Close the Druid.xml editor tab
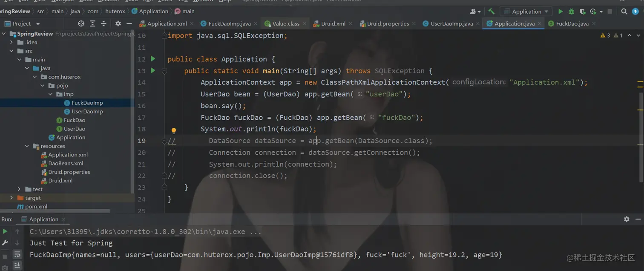Viewport: 644px width, 271px height. [351, 24]
